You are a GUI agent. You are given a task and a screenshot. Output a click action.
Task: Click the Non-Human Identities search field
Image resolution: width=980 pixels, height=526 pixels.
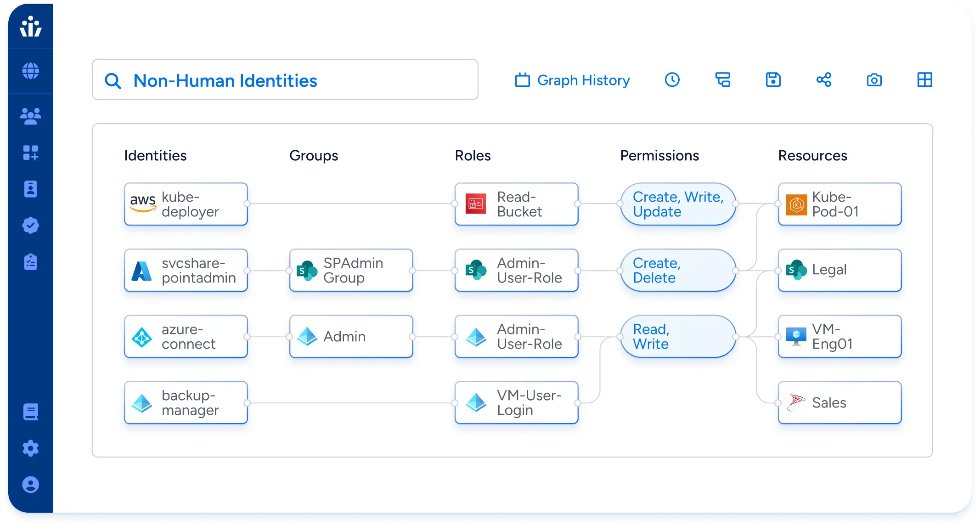click(285, 80)
